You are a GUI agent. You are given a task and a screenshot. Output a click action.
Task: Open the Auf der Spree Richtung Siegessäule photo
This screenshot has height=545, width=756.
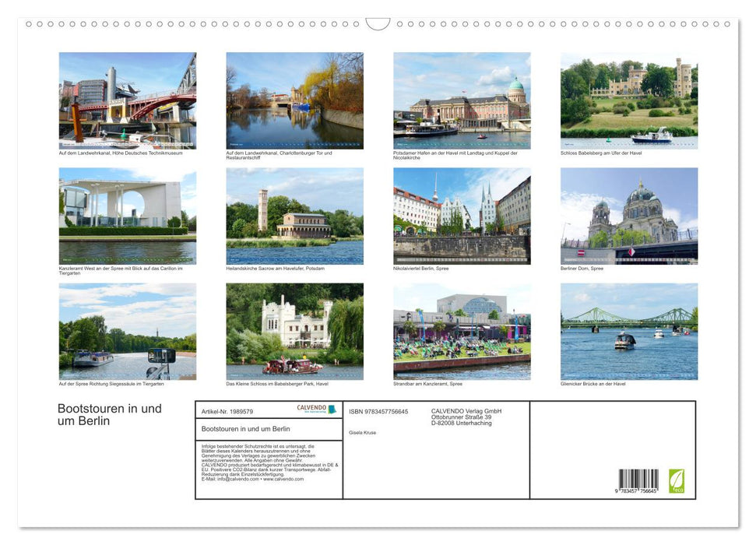click(128, 331)
